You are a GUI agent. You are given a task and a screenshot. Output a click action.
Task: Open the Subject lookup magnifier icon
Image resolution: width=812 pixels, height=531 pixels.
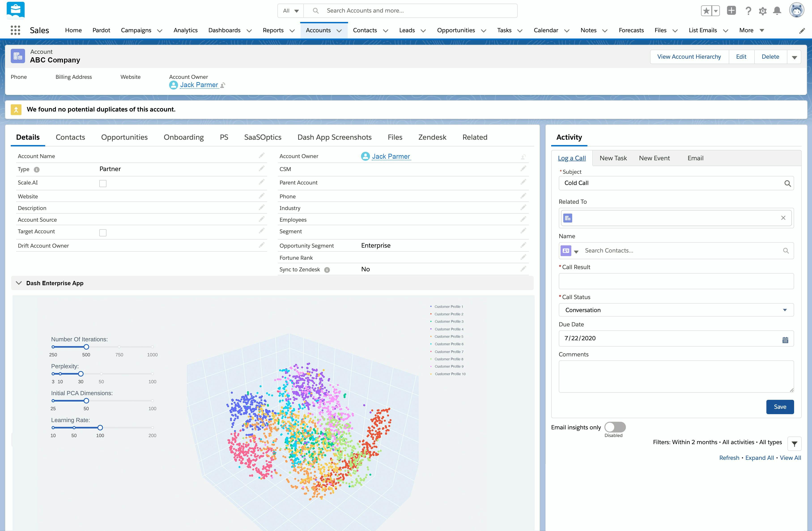click(x=788, y=183)
